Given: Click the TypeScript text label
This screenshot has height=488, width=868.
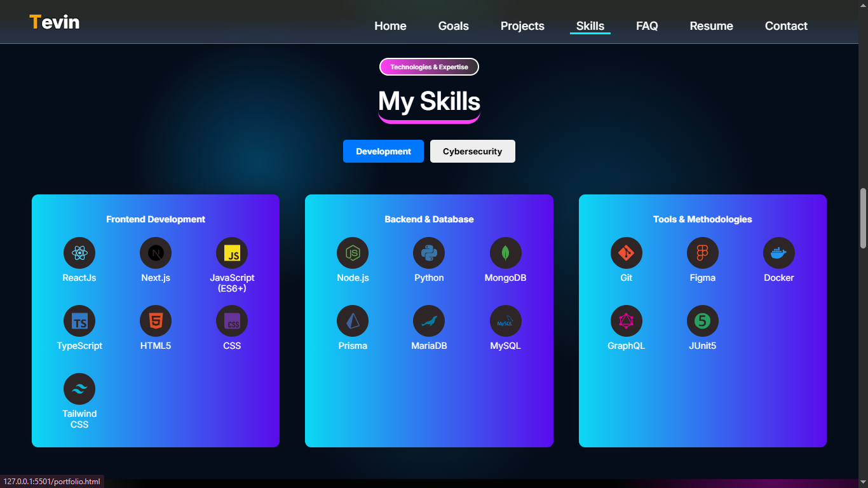Looking at the screenshot, I should [79, 346].
